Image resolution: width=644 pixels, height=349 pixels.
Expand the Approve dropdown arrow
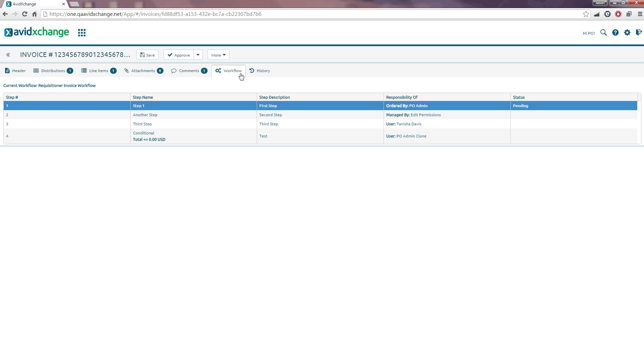pos(198,55)
